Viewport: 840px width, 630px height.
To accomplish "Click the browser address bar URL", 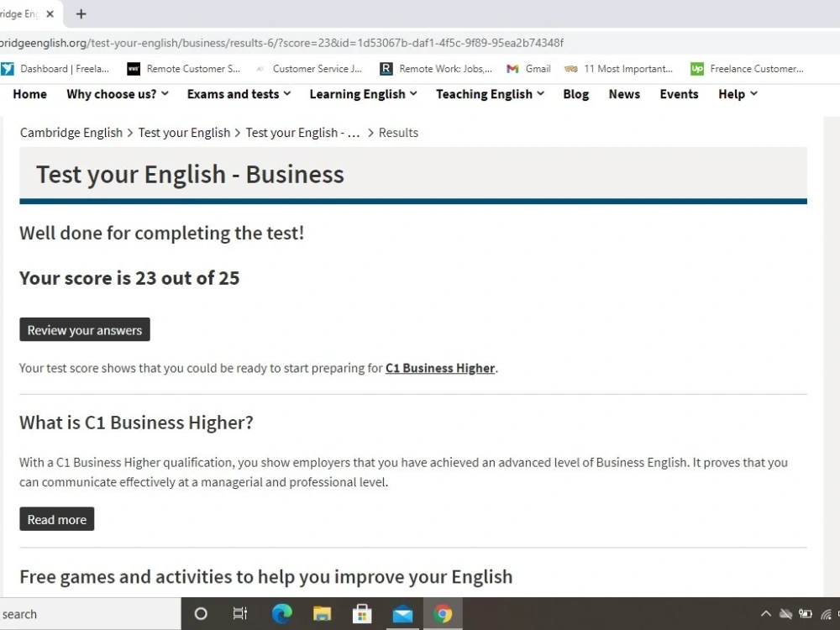I will (x=281, y=43).
